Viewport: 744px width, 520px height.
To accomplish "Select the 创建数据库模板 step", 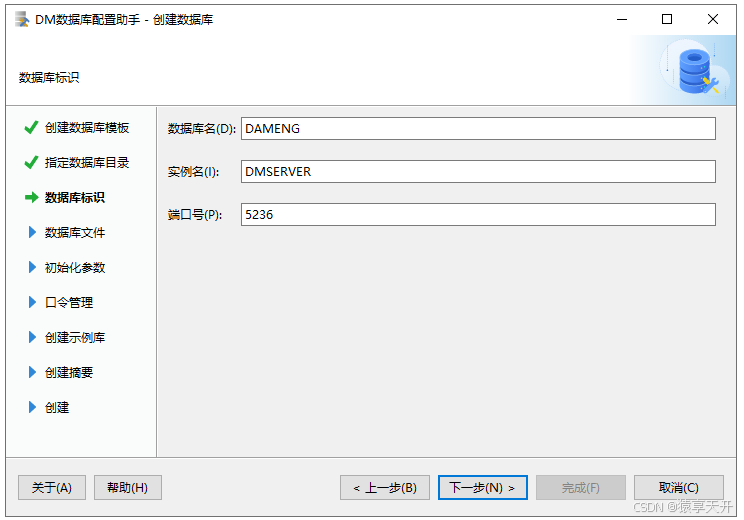I will point(87,128).
